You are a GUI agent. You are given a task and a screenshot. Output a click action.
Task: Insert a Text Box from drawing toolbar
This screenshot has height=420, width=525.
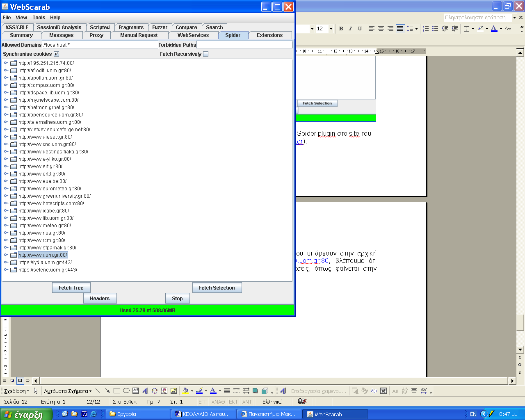(136, 391)
